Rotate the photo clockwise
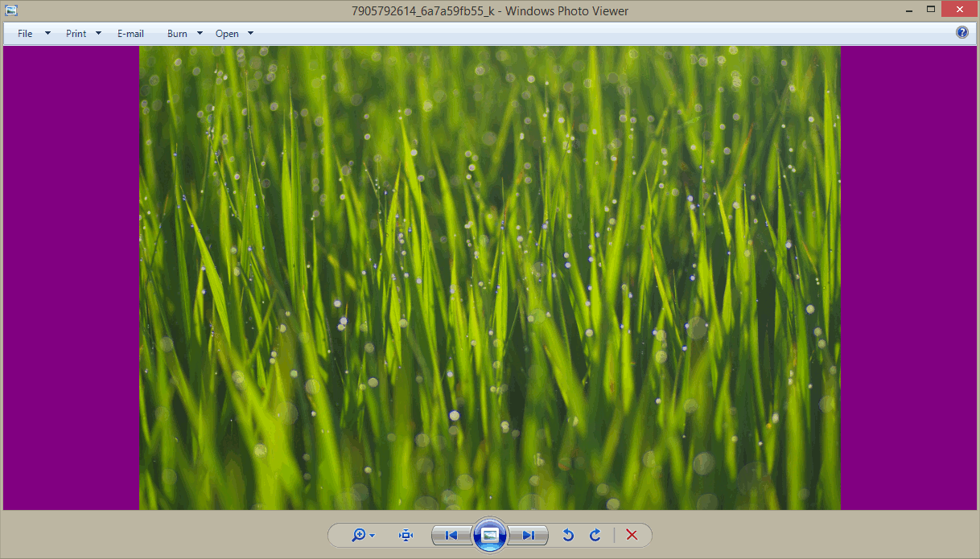Viewport: 980px width, 559px height. pyautogui.click(x=595, y=535)
